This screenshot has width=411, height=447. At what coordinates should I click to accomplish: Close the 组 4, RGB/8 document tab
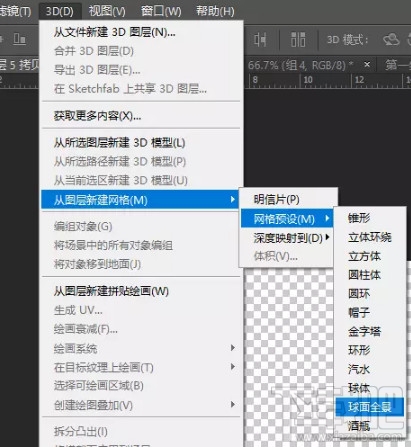pyautogui.click(x=367, y=64)
